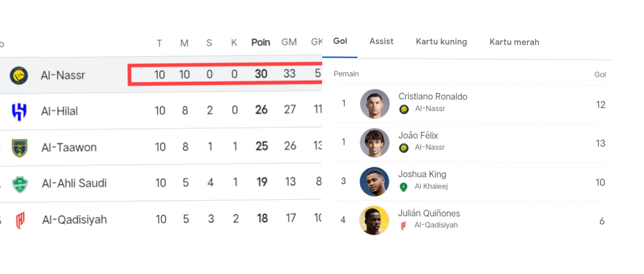The image size is (644, 274).
Task: Open Joshua King's player name link
Action: point(422,174)
